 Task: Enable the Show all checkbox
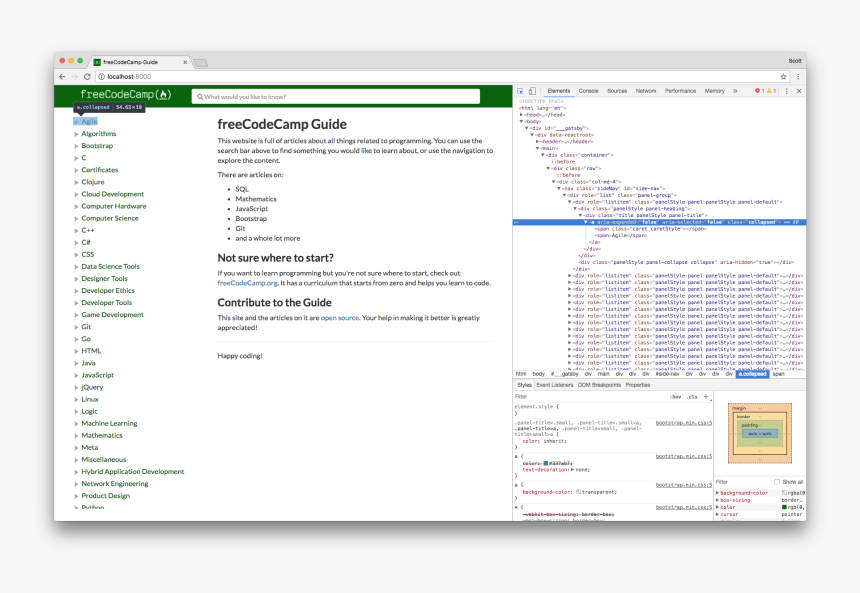[x=776, y=481]
